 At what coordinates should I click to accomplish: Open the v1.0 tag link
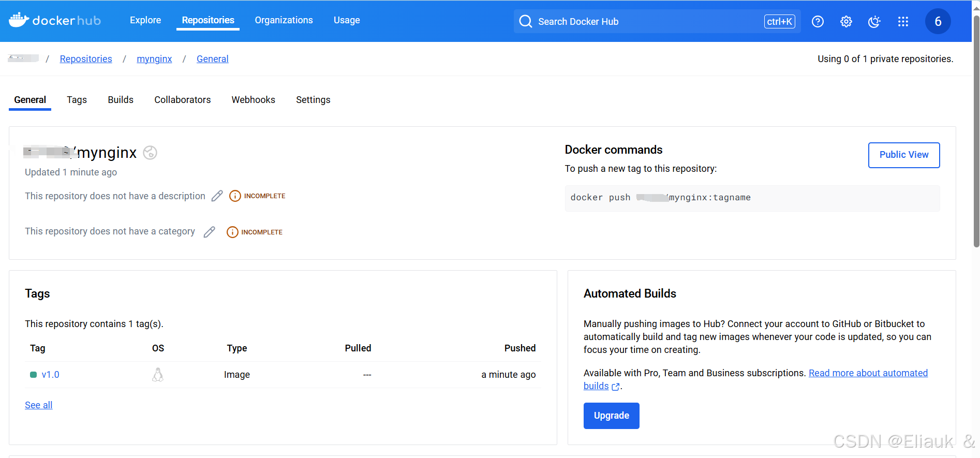pyautogui.click(x=51, y=375)
